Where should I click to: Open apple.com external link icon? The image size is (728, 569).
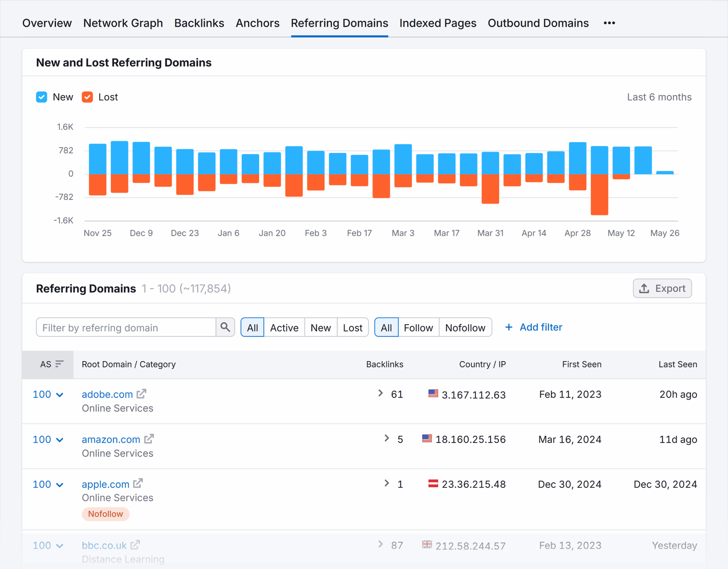click(x=138, y=484)
